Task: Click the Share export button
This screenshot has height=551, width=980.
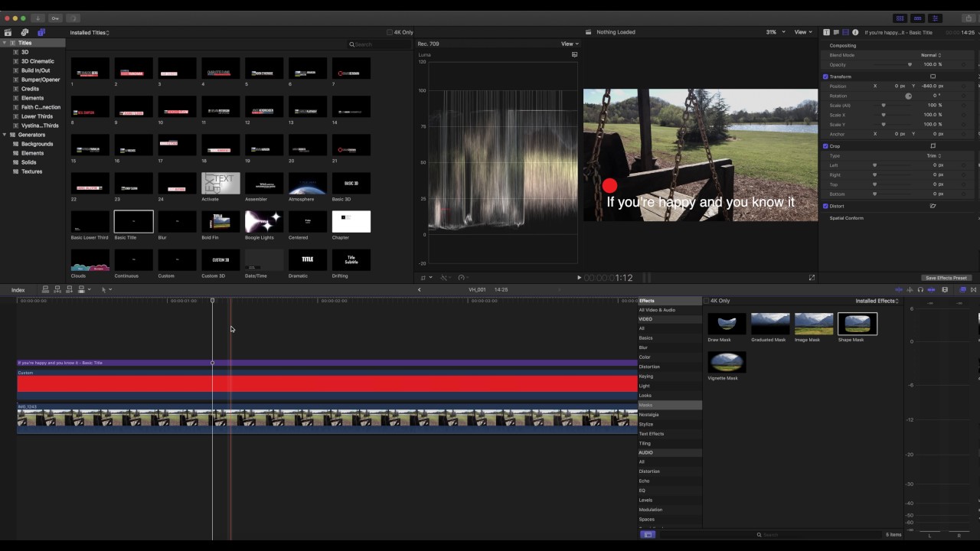Action: [x=969, y=18]
